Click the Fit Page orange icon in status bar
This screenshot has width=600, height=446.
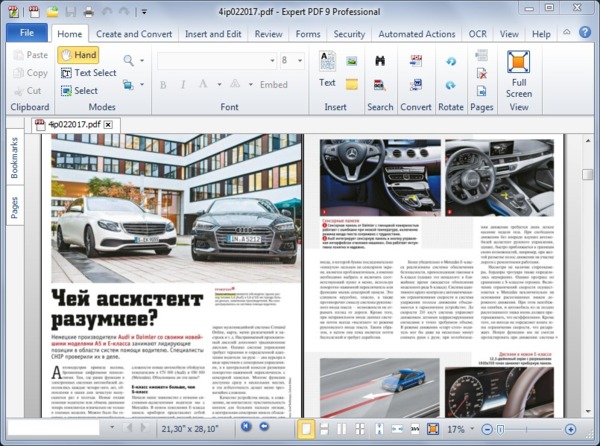(433, 429)
